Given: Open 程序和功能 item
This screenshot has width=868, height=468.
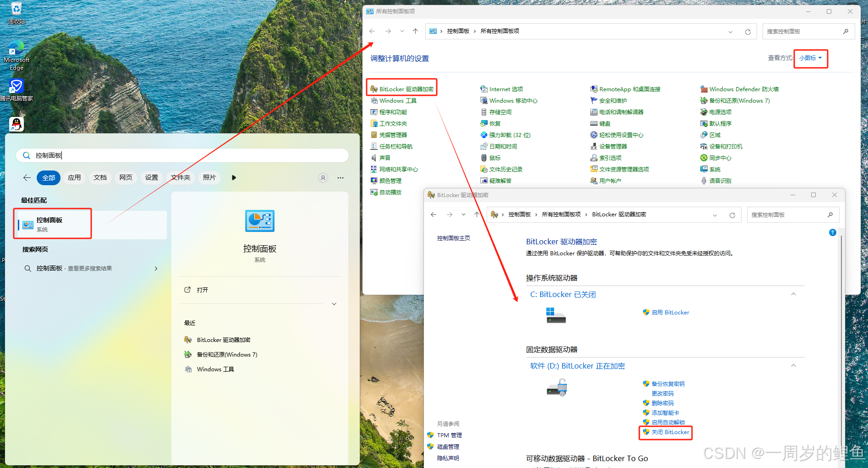Looking at the screenshot, I should point(389,112).
